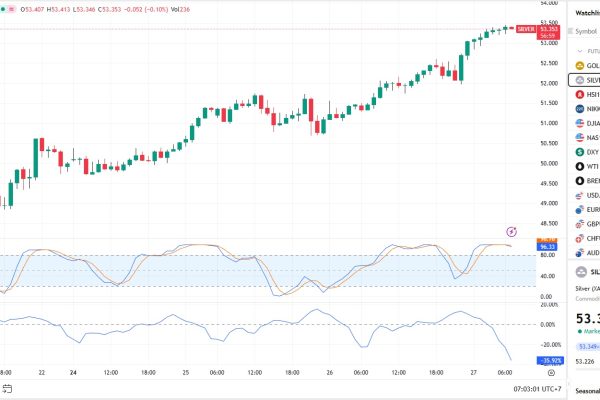Click the purple lightning icon on chart
Viewport: 600px width, 400px height.
point(512,231)
